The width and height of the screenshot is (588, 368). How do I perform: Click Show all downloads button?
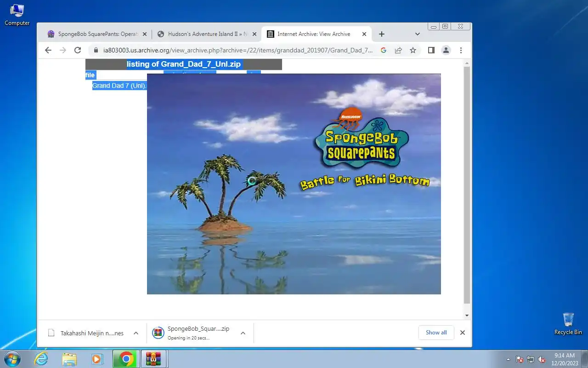(436, 333)
